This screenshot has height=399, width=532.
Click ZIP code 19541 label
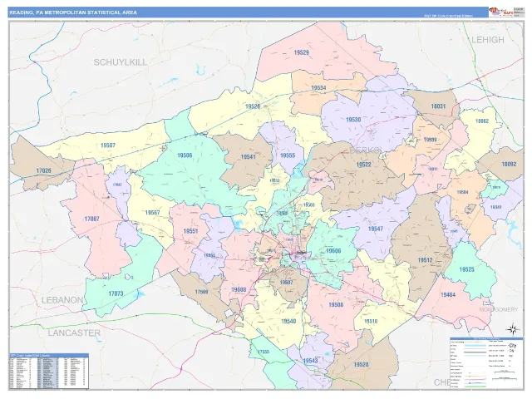click(x=248, y=157)
